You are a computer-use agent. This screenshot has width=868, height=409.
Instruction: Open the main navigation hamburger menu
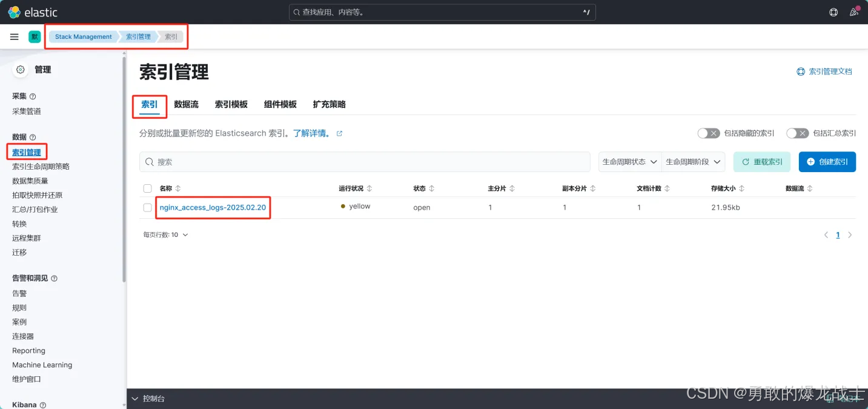click(x=14, y=36)
